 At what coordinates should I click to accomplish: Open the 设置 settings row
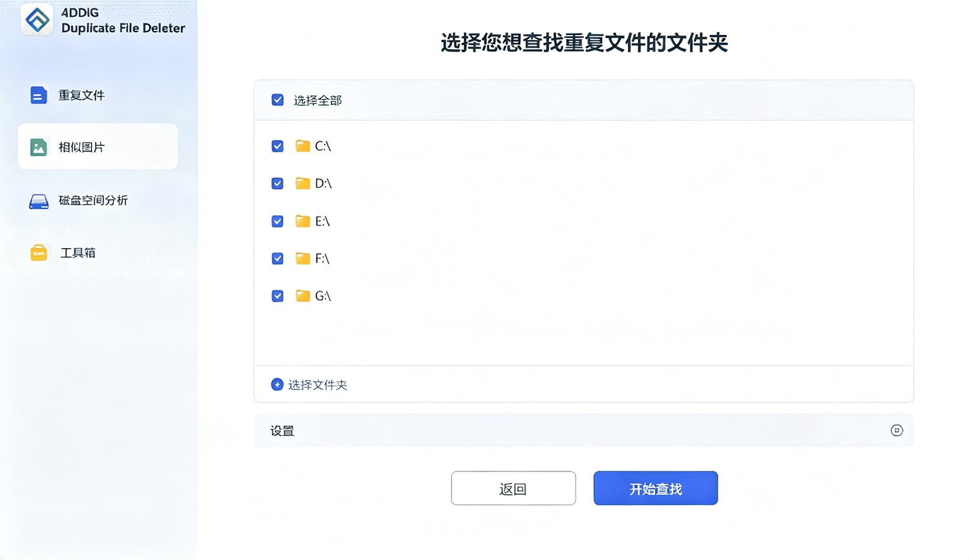tap(584, 430)
